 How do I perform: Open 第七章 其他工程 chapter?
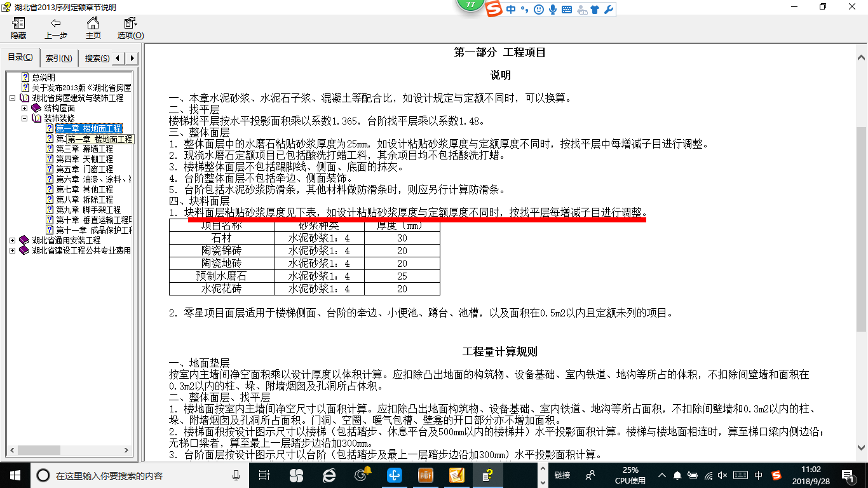pyautogui.click(x=85, y=189)
